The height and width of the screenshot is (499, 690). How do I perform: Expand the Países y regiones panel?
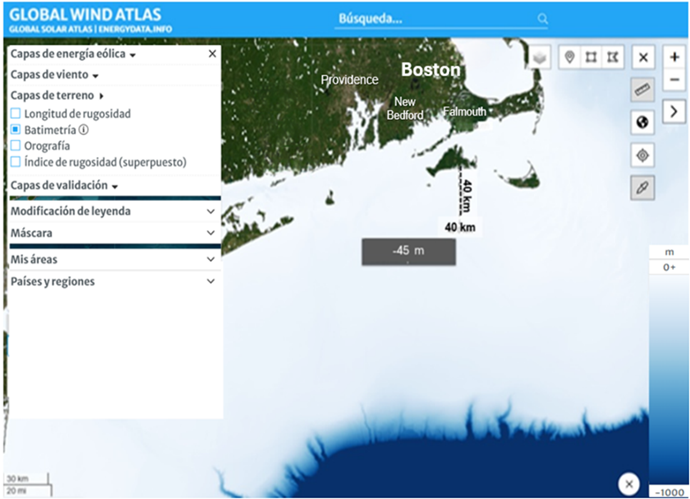112,282
